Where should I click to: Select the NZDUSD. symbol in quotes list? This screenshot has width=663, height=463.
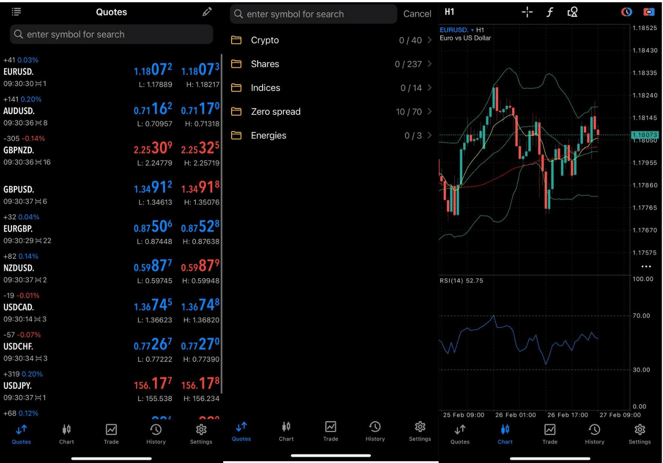[x=19, y=268]
